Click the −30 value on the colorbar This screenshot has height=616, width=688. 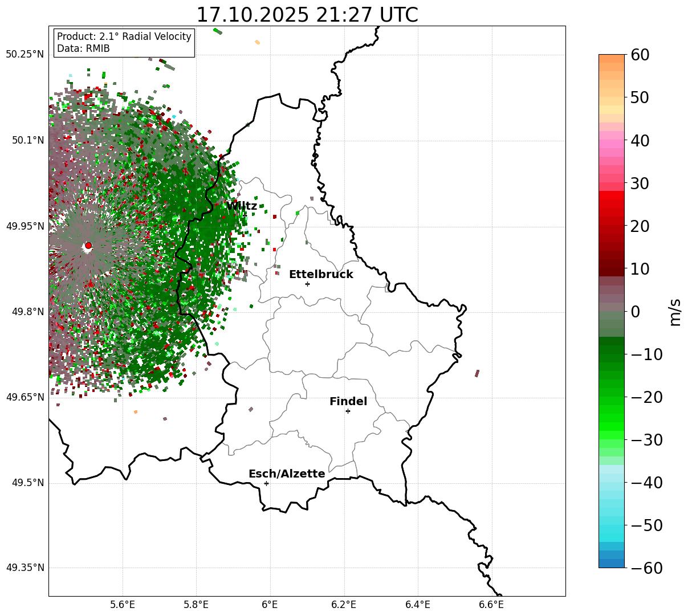[x=647, y=440]
